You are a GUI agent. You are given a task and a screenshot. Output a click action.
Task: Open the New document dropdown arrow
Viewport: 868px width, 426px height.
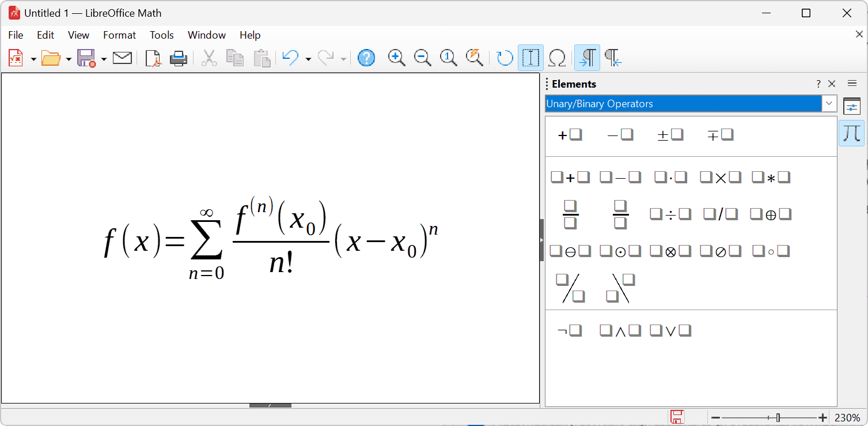33,59
